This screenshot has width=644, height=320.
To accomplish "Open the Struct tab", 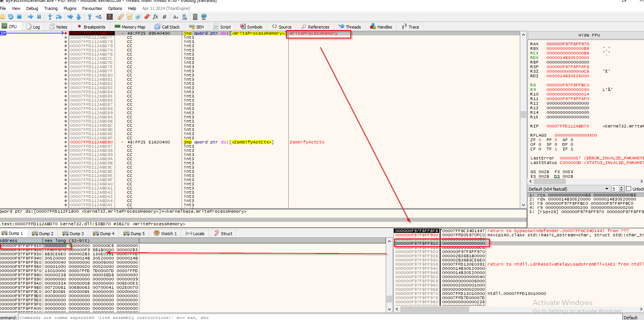I will 223,234.
